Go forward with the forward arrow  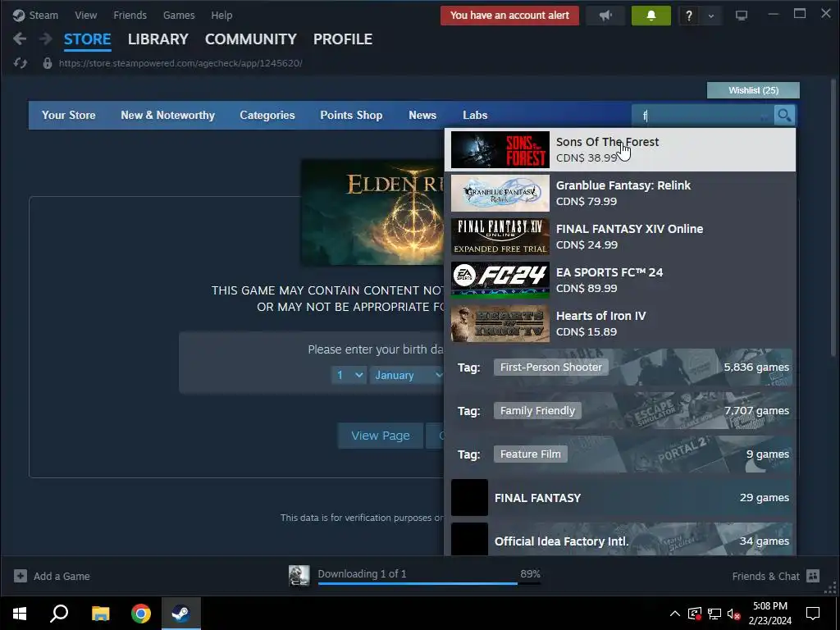coord(46,39)
